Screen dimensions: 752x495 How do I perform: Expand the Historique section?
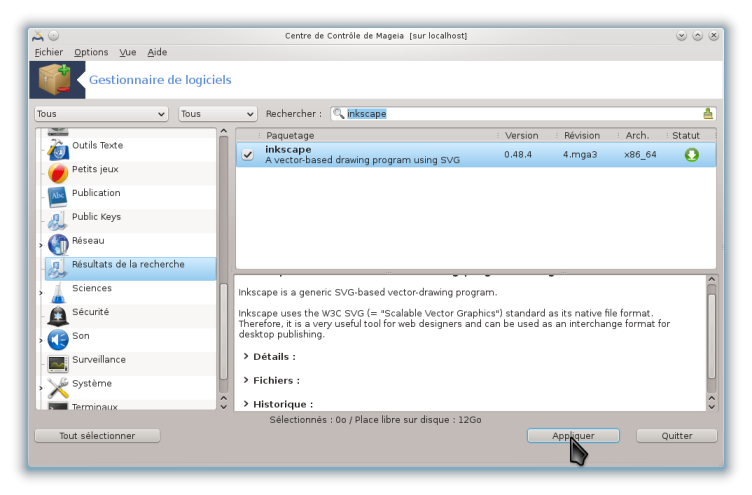coord(246,404)
